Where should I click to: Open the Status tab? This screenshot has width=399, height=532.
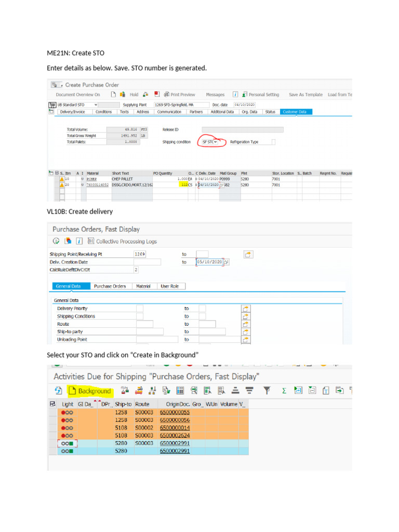tap(270, 112)
